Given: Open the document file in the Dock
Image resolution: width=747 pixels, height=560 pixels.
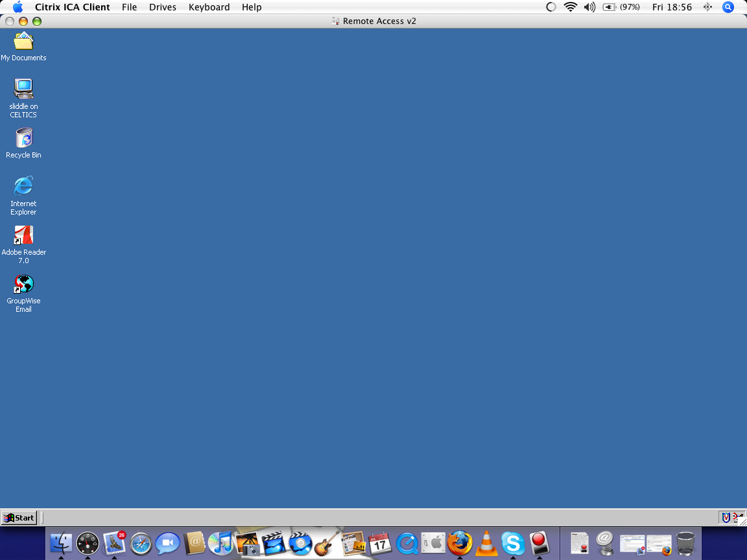Looking at the screenshot, I should (x=579, y=543).
